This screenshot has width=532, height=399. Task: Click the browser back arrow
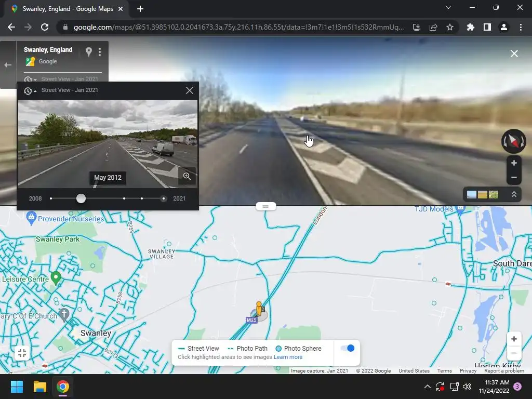coord(11,27)
